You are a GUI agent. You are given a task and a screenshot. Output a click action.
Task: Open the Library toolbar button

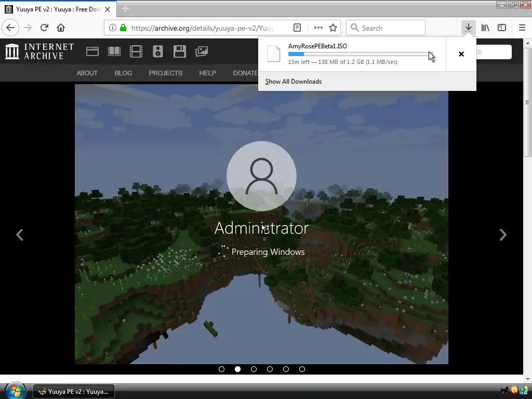pyautogui.click(x=485, y=28)
